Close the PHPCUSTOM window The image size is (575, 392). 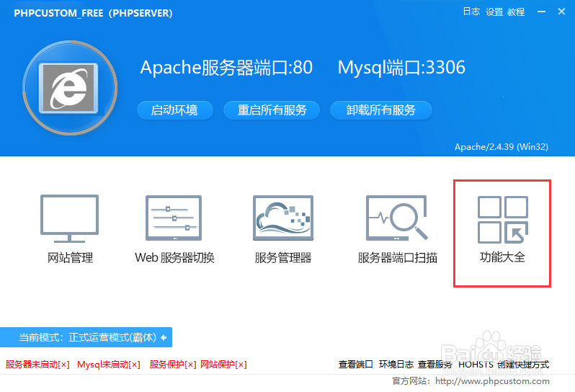561,12
